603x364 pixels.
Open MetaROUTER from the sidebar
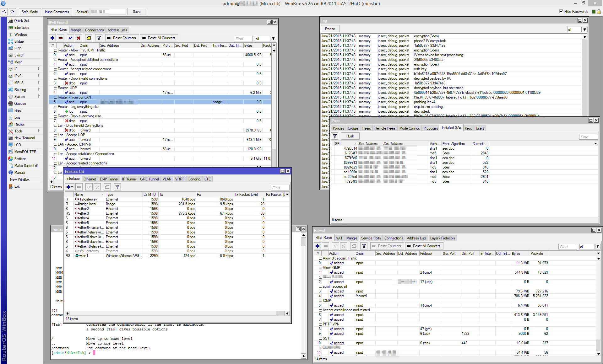point(25,152)
